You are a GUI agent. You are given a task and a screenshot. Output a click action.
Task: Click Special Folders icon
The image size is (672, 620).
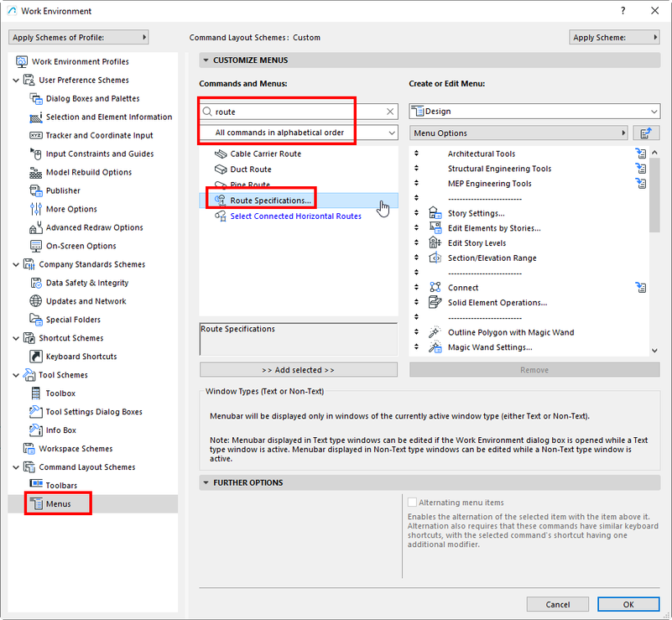[35, 320]
